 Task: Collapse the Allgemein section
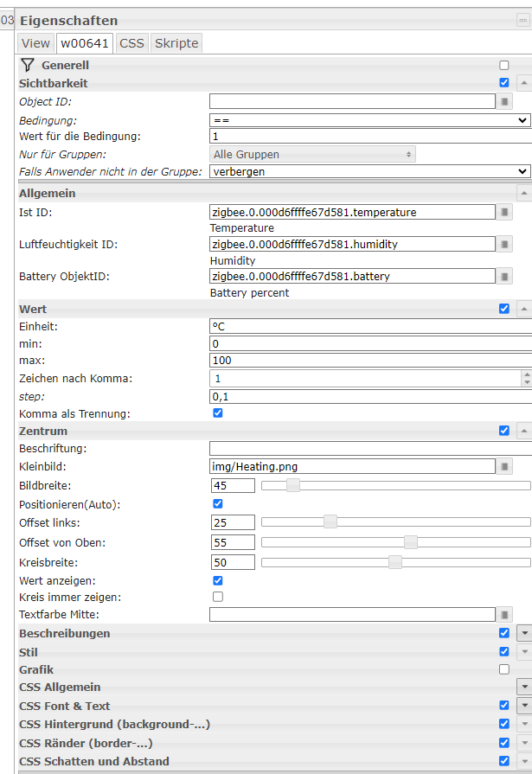point(524,193)
